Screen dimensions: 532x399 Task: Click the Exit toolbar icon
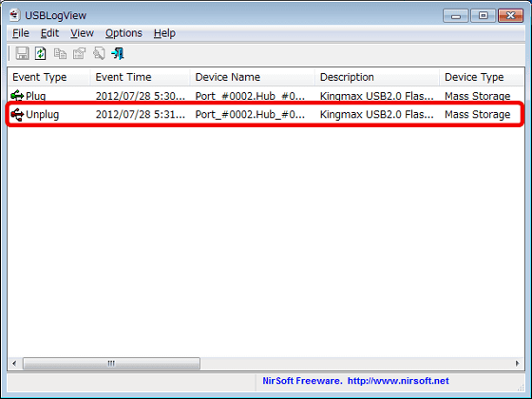click(118, 53)
